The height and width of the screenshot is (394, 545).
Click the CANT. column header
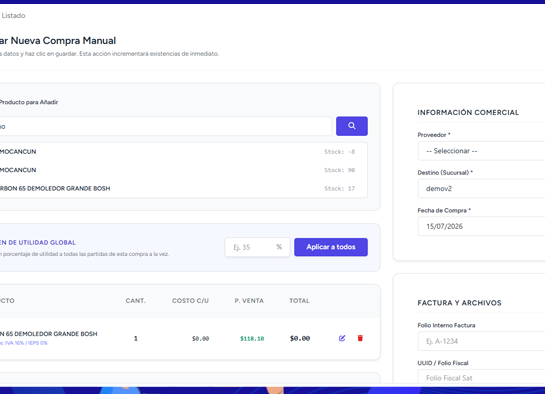pyautogui.click(x=136, y=301)
